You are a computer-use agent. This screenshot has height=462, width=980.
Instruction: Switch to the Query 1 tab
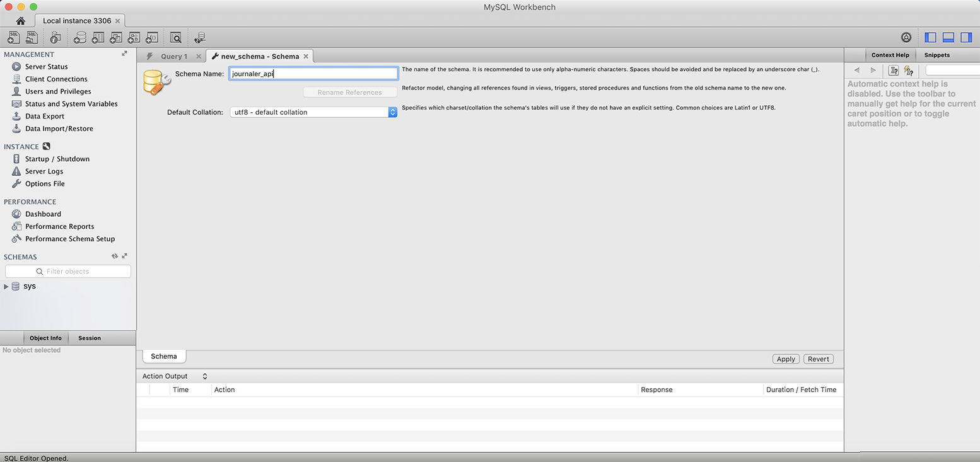tap(173, 56)
